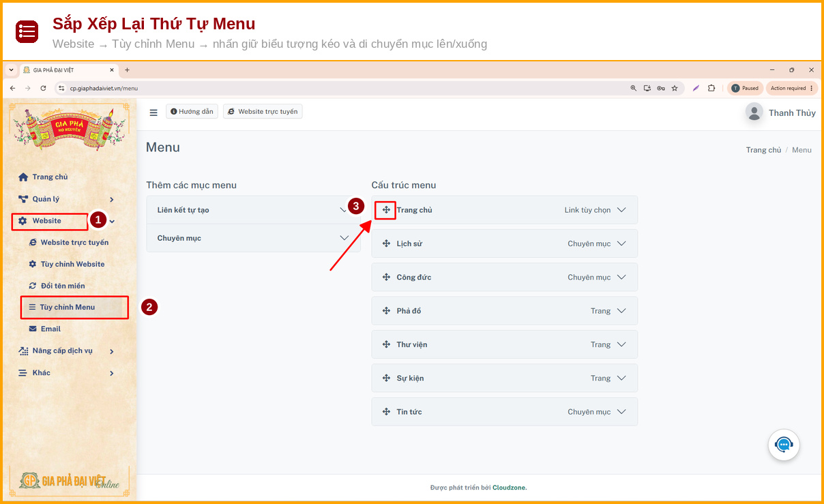Expand the Công đức item chevron

[x=621, y=278]
